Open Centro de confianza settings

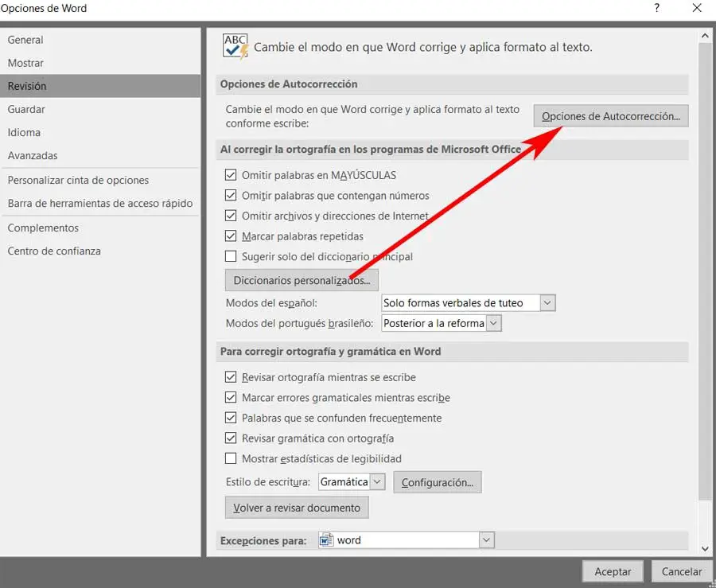100,251
